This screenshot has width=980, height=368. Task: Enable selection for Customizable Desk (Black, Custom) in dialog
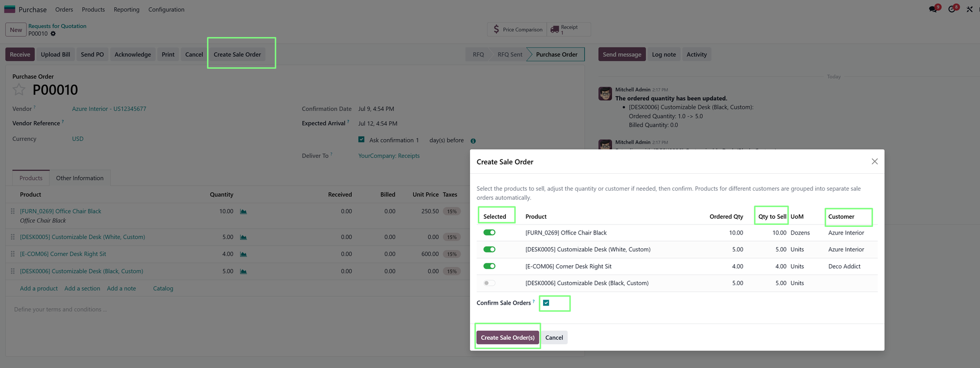pyautogui.click(x=489, y=283)
